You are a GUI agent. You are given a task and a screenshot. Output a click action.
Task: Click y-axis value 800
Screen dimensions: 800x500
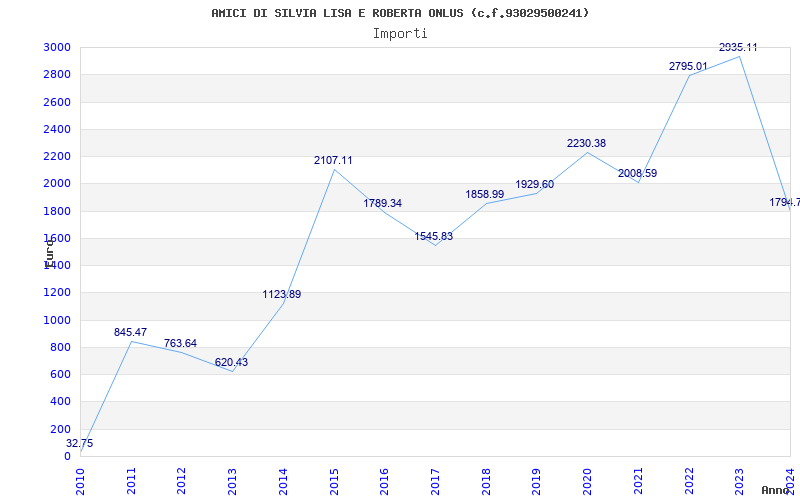coord(60,347)
